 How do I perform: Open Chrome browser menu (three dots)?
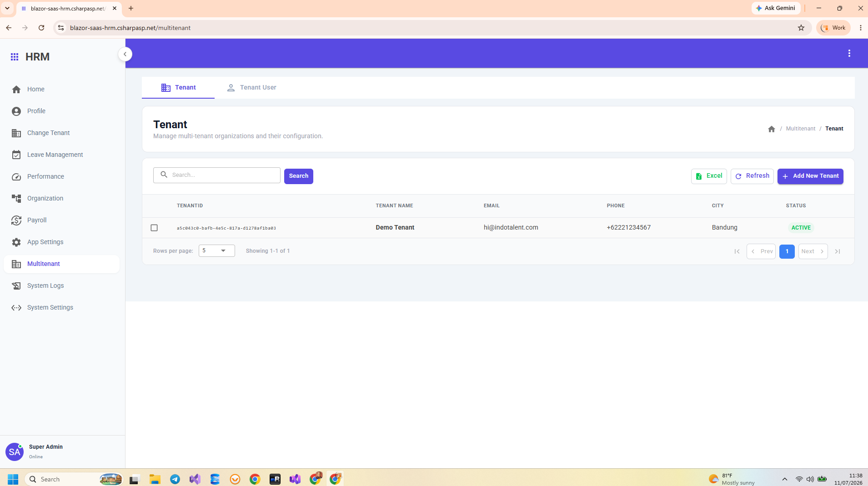click(860, 28)
